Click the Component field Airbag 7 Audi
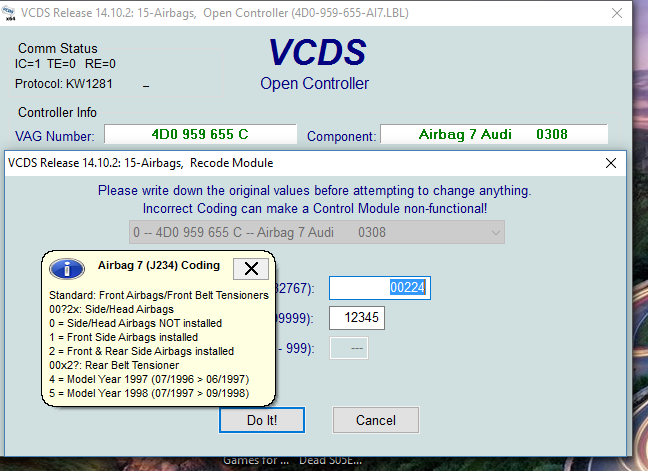 point(493,134)
